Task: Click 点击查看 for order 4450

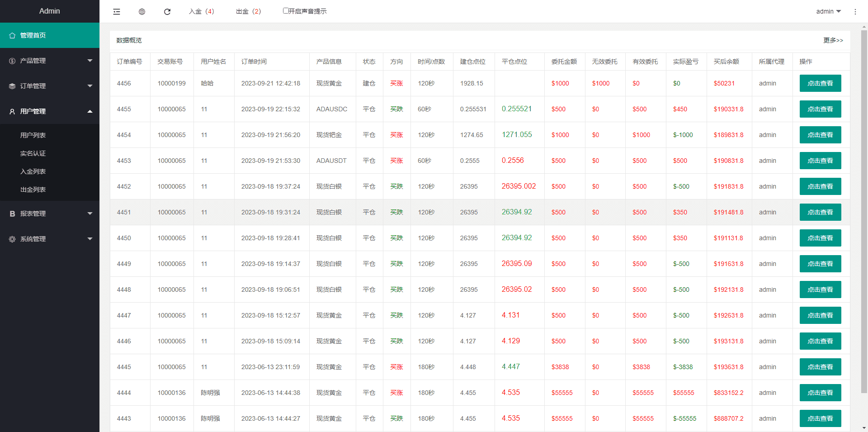Action: tap(820, 238)
